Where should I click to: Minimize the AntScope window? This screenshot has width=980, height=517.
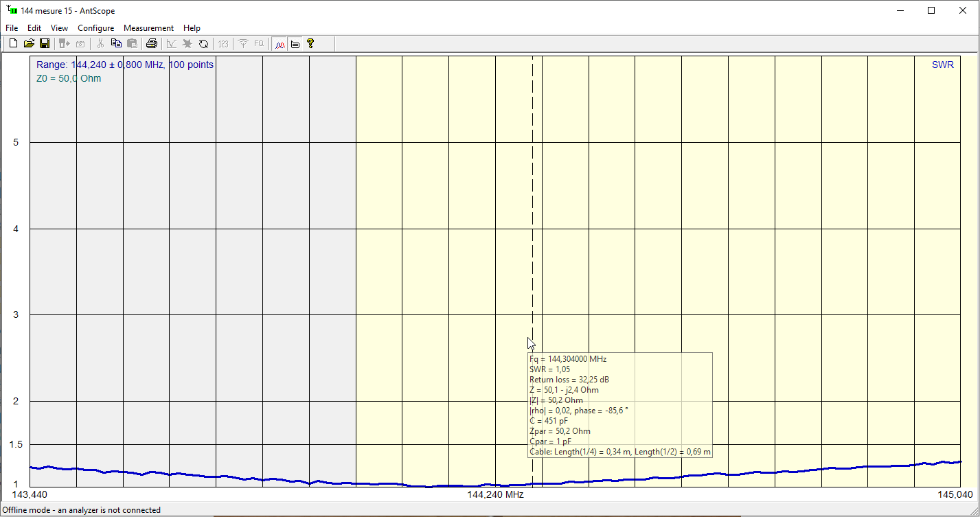tap(900, 10)
